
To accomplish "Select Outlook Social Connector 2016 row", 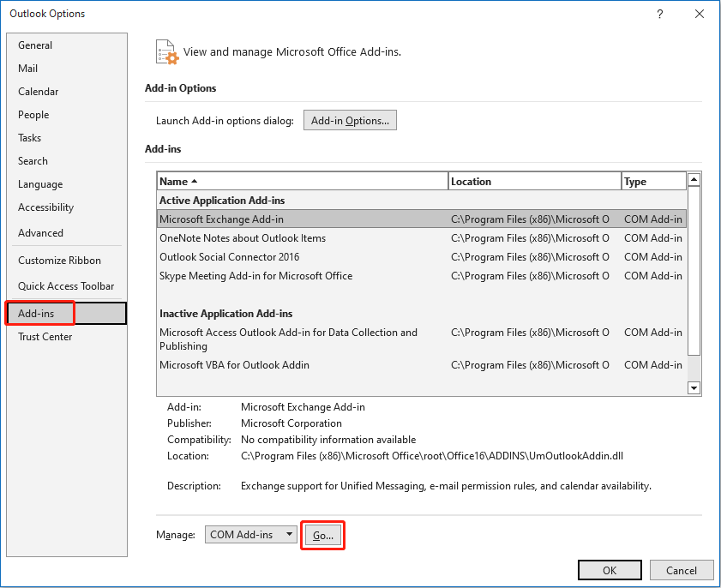I will (x=421, y=257).
